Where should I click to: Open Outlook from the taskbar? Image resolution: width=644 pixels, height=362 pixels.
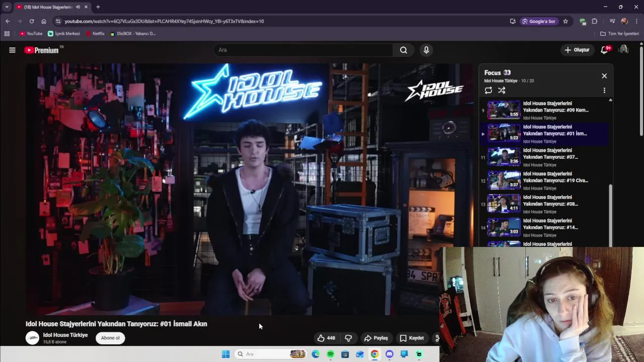[x=360, y=354]
